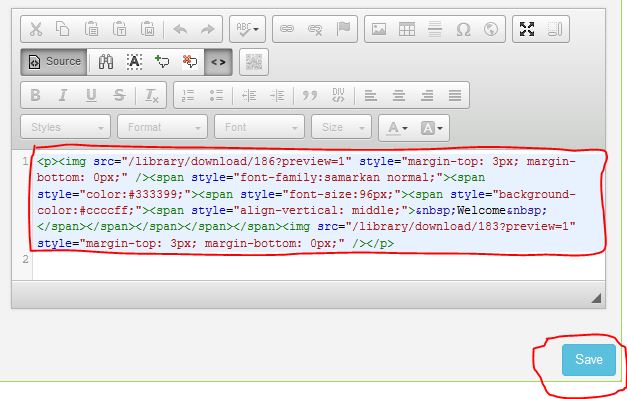Click center align icon
627x399 pixels.
tap(399, 95)
